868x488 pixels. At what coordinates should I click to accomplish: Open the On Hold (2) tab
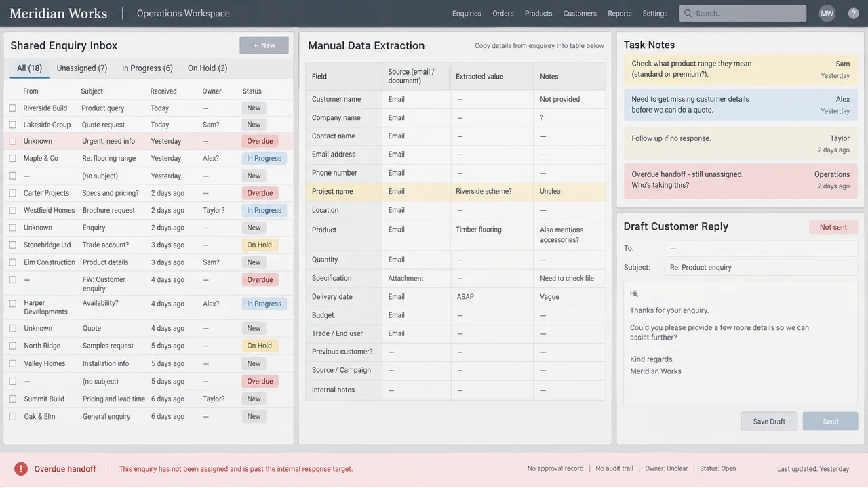(208, 68)
